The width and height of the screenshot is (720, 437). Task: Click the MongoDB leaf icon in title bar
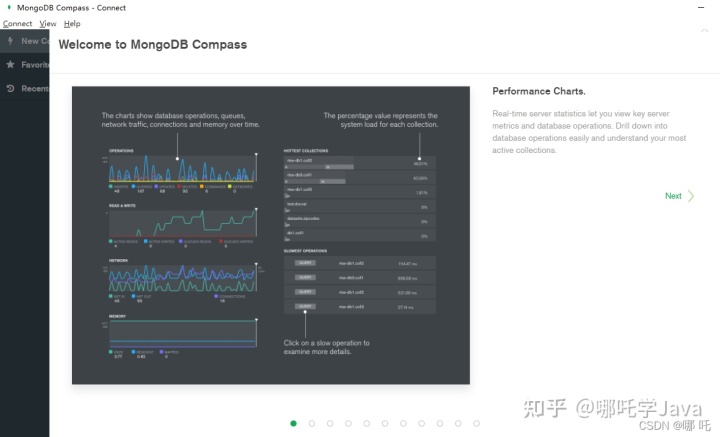(x=9, y=7)
